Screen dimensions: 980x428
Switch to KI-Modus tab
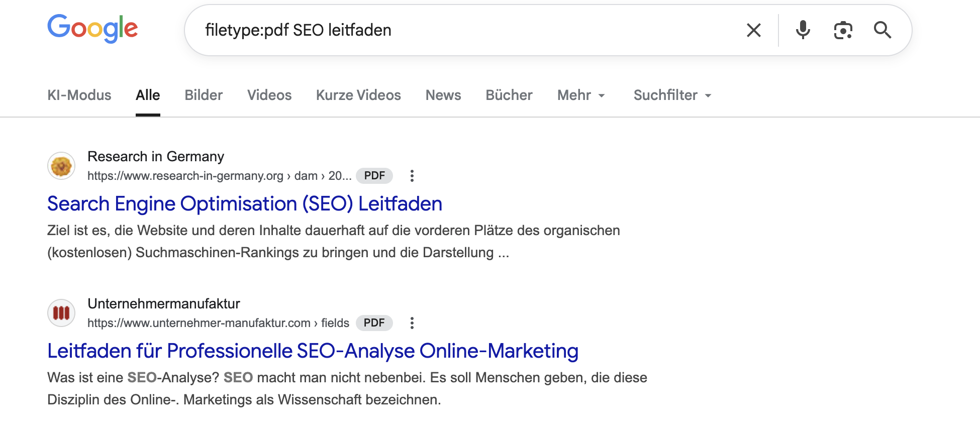click(x=79, y=95)
